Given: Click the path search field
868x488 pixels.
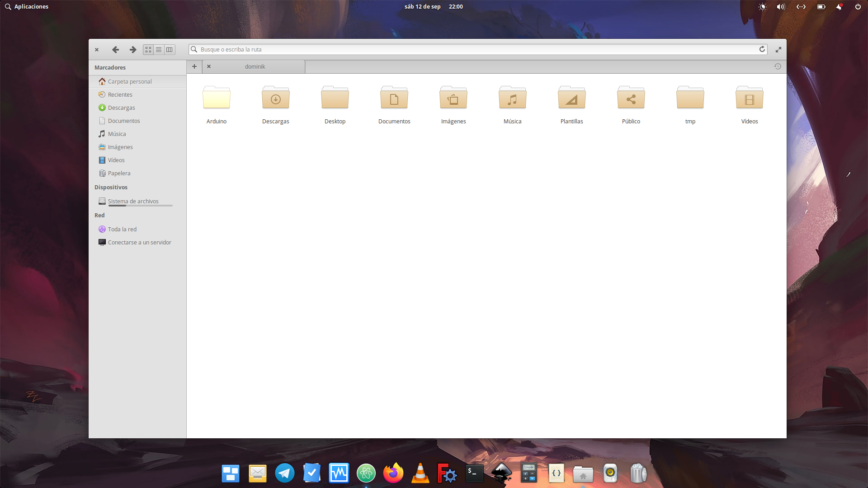Looking at the screenshot, I should point(475,49).
